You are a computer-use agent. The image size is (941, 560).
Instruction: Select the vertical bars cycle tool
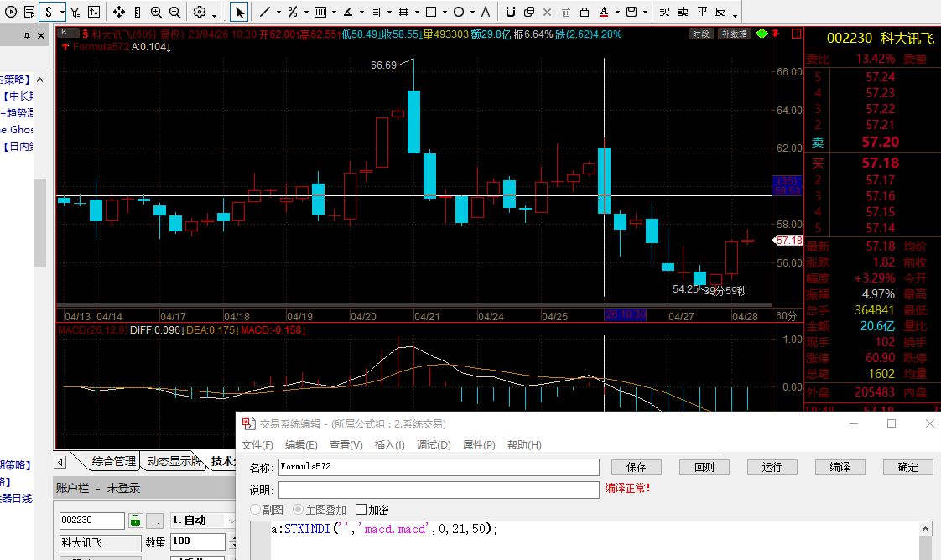tap(320, 12)
